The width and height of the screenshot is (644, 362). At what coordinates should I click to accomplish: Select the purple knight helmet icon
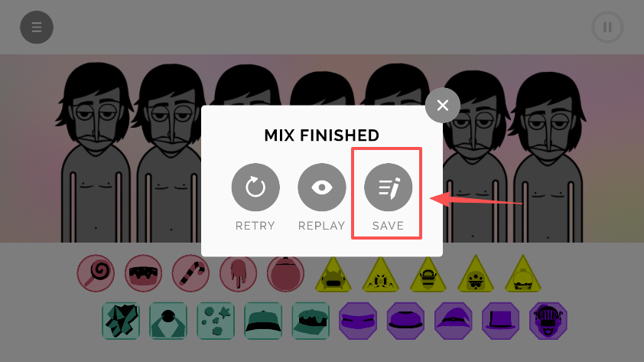[x=548, y=321]
